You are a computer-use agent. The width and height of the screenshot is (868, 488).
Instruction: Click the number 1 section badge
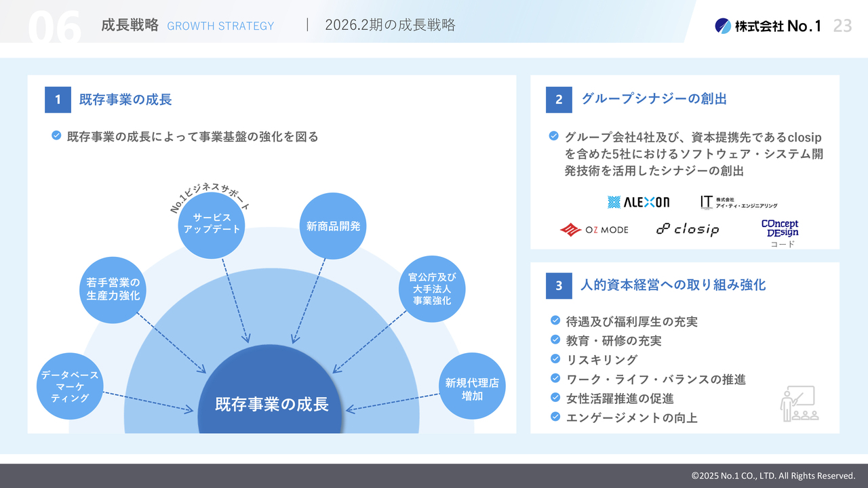(x=58, y=100)
